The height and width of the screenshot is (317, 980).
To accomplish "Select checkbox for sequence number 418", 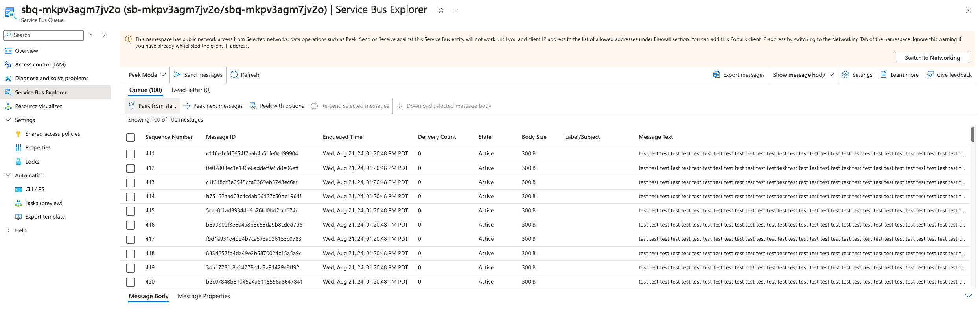I will click(x=131, y=254).
